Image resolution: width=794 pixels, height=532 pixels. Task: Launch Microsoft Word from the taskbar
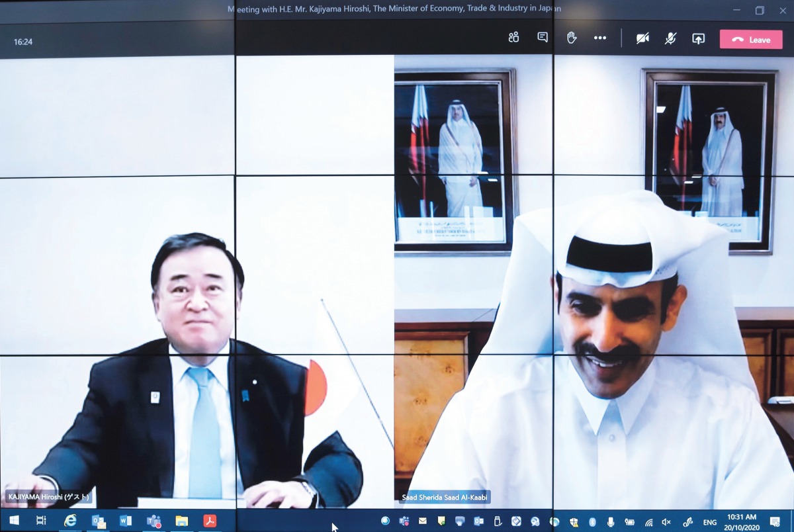pyautogui.click(x=125, y=521)
